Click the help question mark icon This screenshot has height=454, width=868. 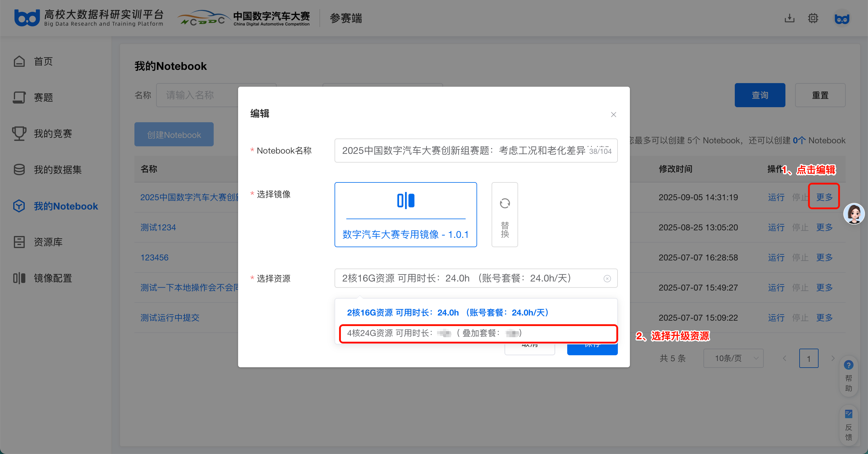tap(848, 365)
